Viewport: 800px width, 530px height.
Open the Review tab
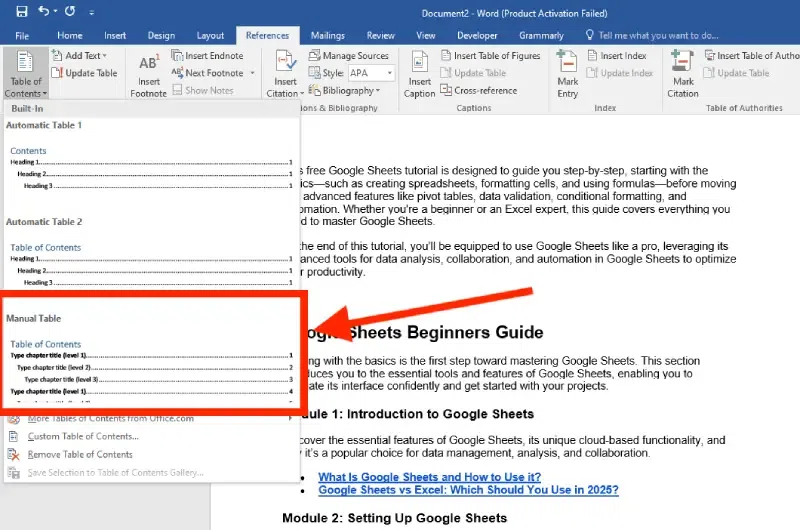point(381,36)
